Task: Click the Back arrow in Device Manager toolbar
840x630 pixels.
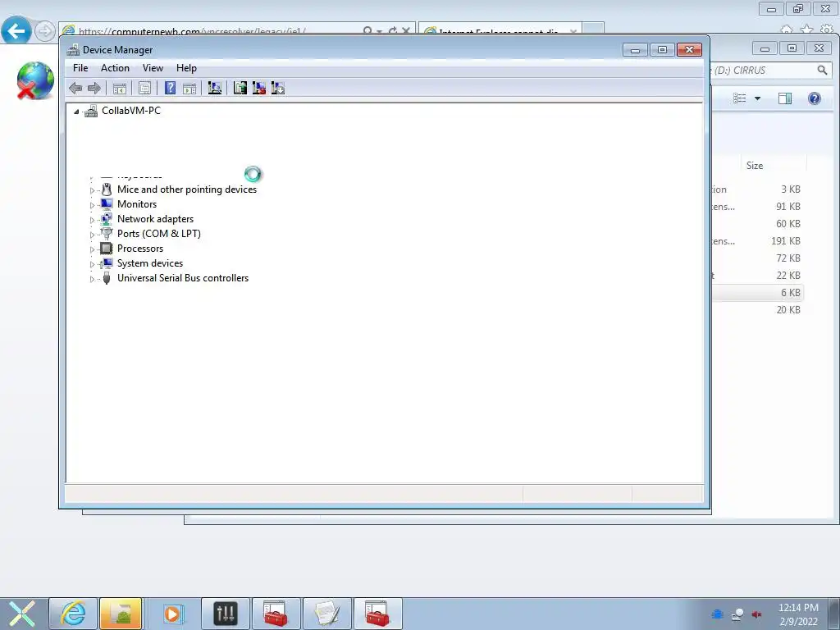Action: click(75, 89)
